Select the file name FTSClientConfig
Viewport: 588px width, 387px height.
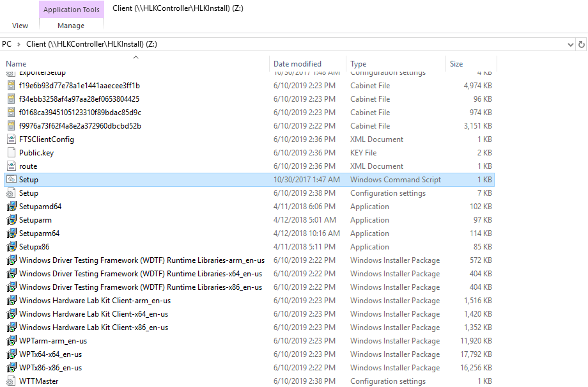click(47, 139)
